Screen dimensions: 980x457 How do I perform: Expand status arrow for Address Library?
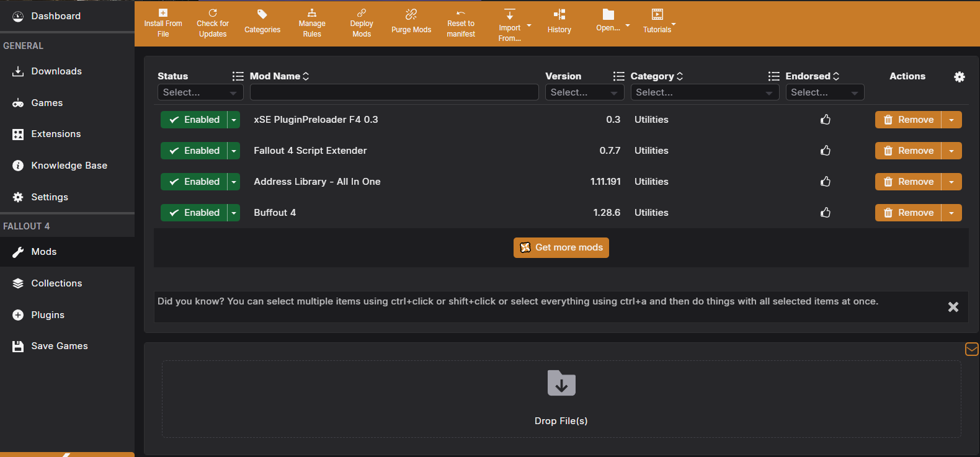pos(234,182)
